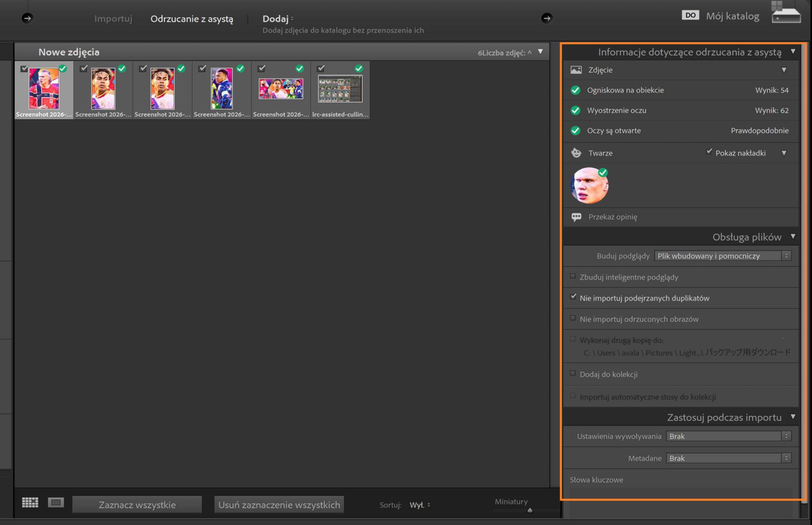
Task: Uncheck the third Screenshot thumbnail checkbox
Action: pyautogui.click(x=143, y=68)
